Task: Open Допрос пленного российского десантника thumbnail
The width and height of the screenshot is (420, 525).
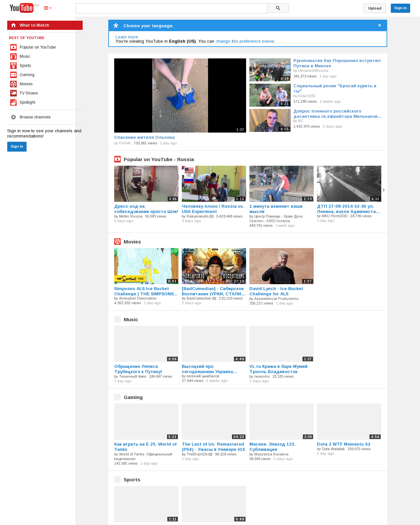Action: click(270, 120)
